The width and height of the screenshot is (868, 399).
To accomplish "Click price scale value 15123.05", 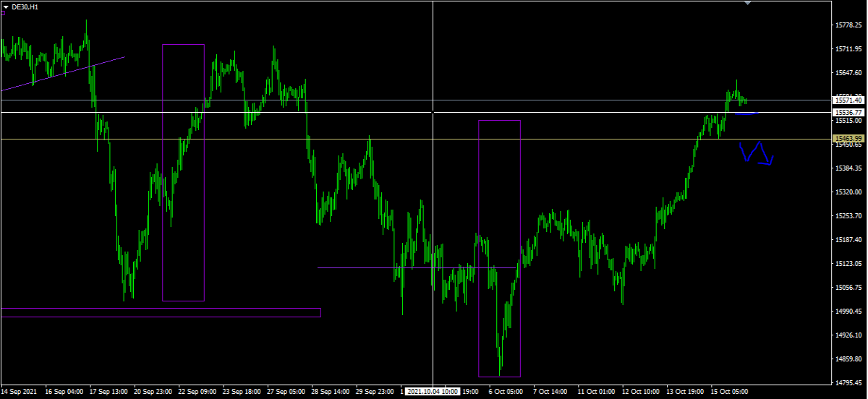I will point(848,264).
